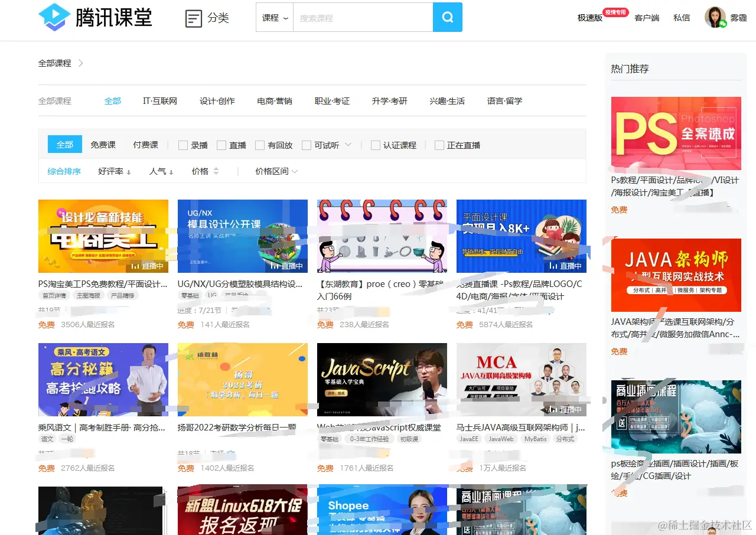Sort by 人气 descending arrow
756x535 pixels.
[x=171, y=172]
